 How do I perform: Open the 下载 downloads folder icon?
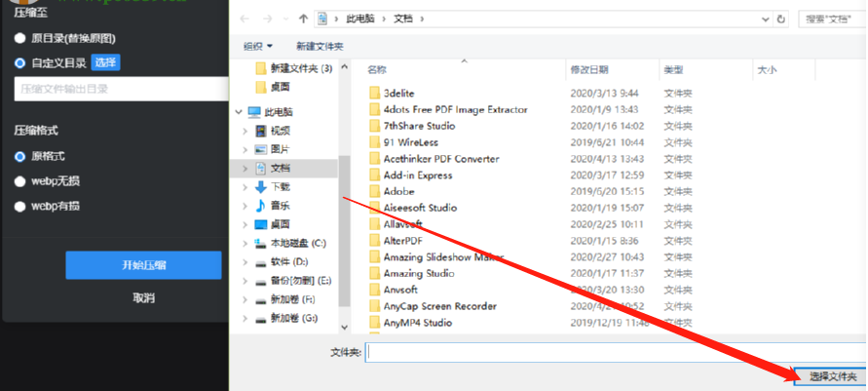pos(261,187)
